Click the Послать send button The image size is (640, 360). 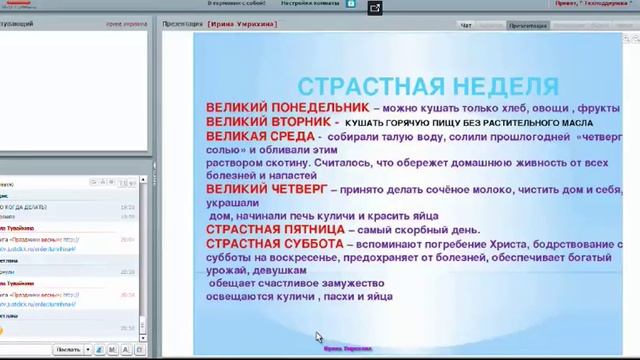click(x=68, y=350)
